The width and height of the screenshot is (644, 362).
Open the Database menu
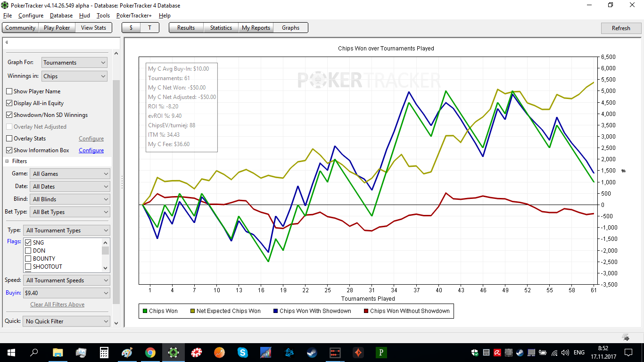coord(61,16)
